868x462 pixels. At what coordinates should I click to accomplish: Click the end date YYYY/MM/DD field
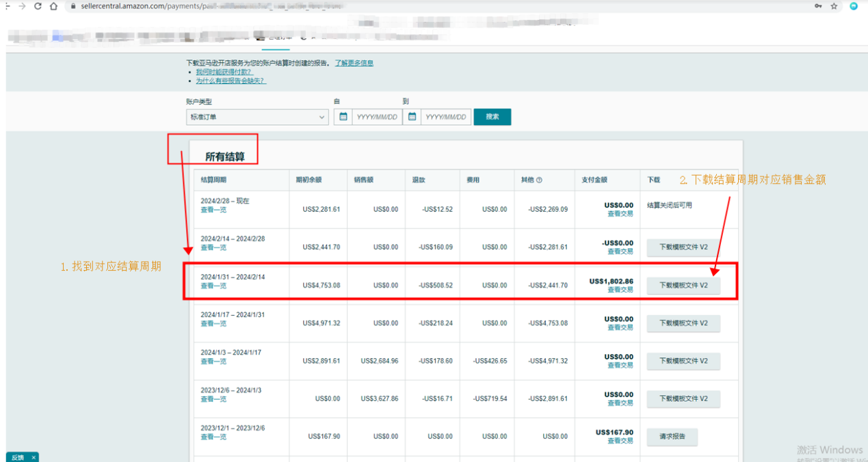(x=445, y=117)
